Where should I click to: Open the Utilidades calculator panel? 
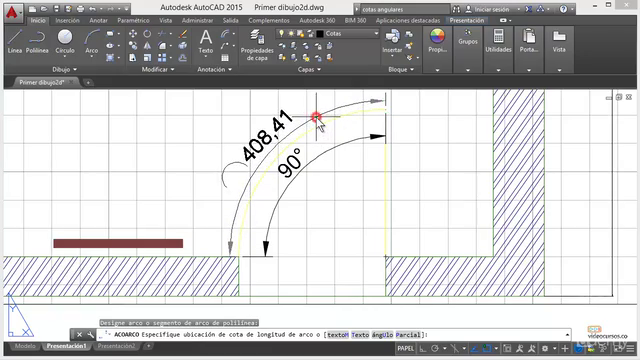[x=498, y=41]
